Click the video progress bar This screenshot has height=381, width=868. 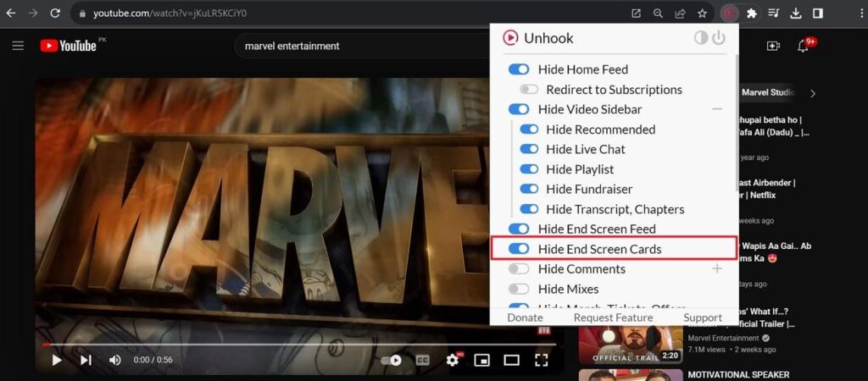click(x=299, y=345)
